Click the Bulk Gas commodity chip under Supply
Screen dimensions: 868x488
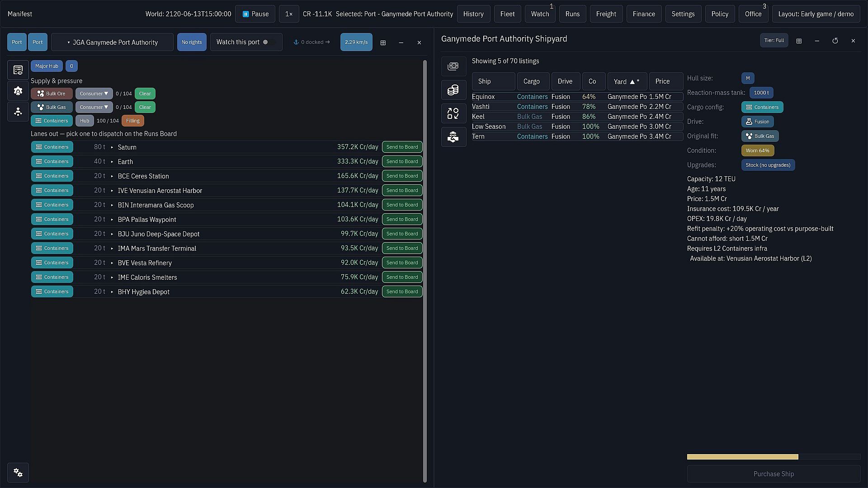[52, 107]
